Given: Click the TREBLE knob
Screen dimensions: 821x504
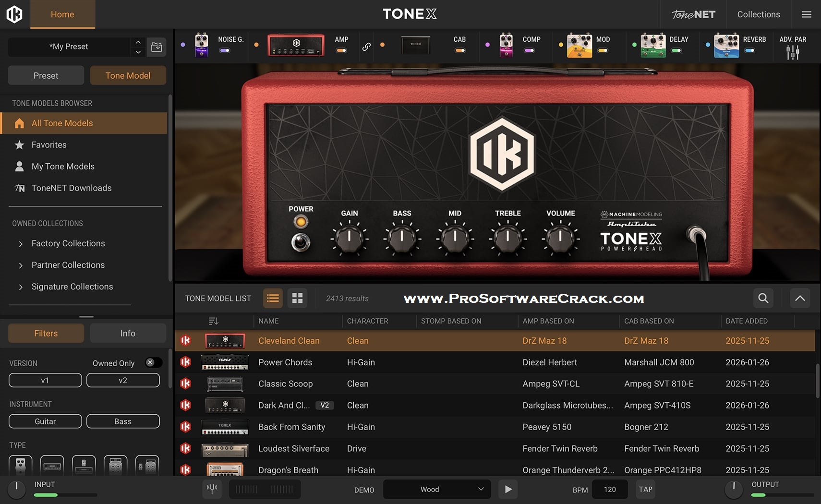Looking at the screenshot, I should pyautogui.click(x=507, y=238).
